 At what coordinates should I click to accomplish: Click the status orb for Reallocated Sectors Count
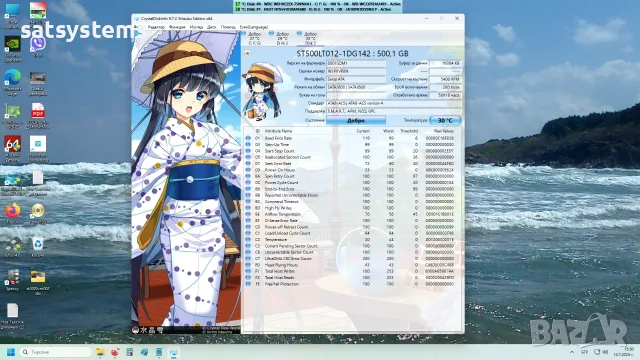tap(248, 157)
